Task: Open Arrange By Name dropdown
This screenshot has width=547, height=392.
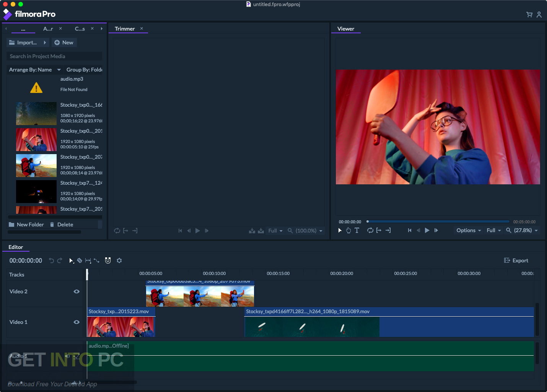Action: (x=35, y=70)
